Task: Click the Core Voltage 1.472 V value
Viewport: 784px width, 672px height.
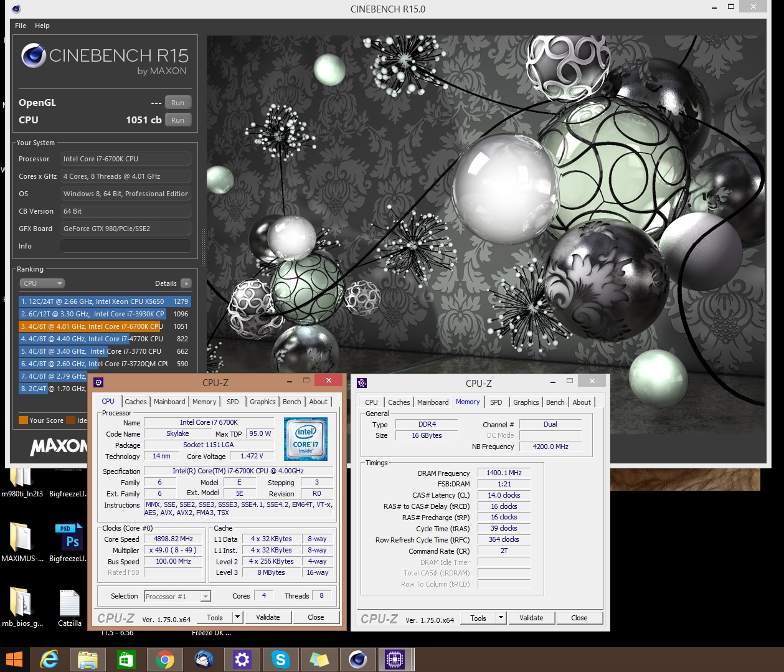Action: pyautogui.click(x=252, y=456)
